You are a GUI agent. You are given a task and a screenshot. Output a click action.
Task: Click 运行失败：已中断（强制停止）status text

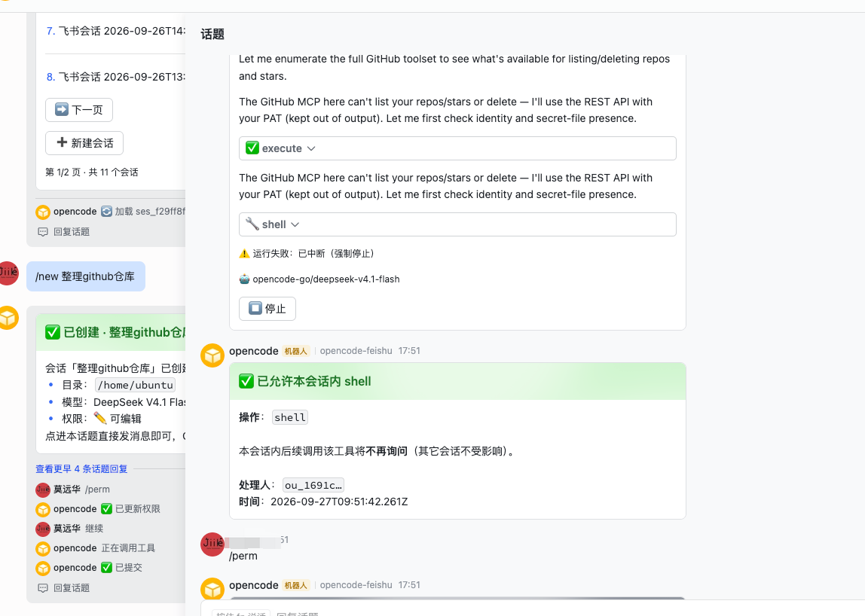(x=314, y=254)
